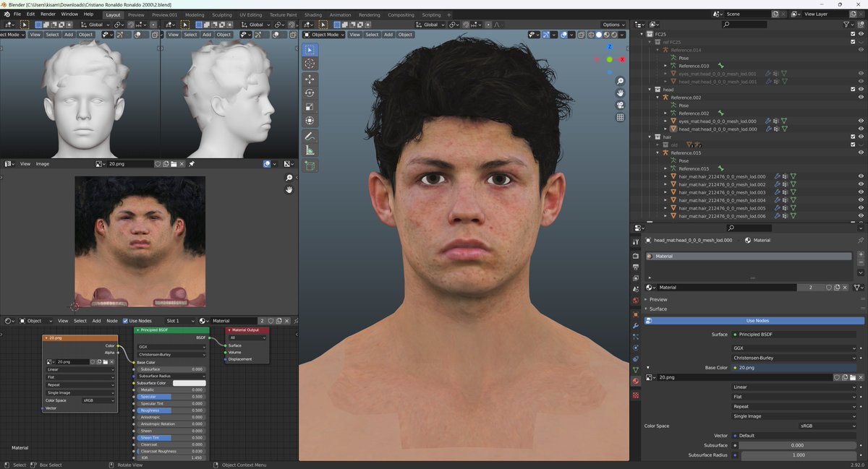Screen dimensions: 868x469
Task: Hide hair_mat:hair_212476_0_0_mesh_lod.003 with eye icon
Action: click(x=861, y=192)
